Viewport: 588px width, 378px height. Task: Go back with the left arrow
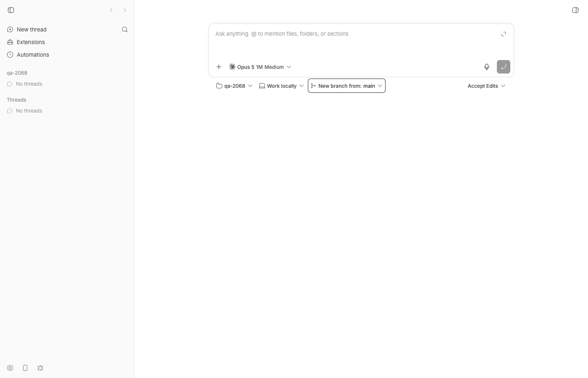111,10
